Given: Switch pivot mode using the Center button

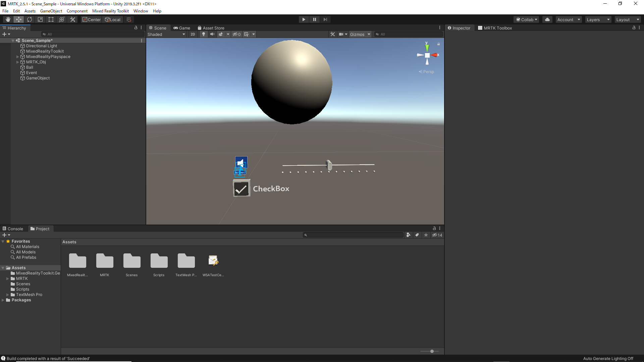Looking at the screenshot, I should click(91, 19).
